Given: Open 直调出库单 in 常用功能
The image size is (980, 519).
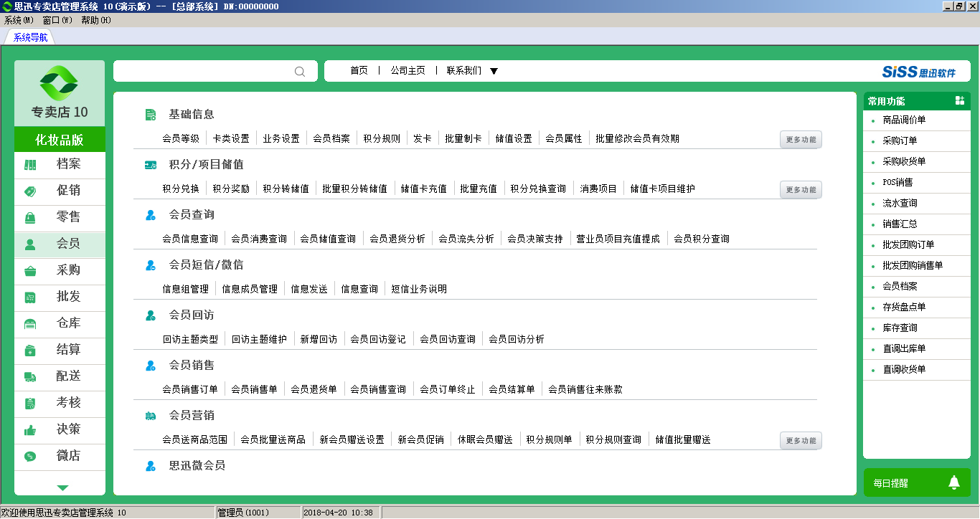Looking at the screenshot, I should pyautogui.click(x=904, y=349).
